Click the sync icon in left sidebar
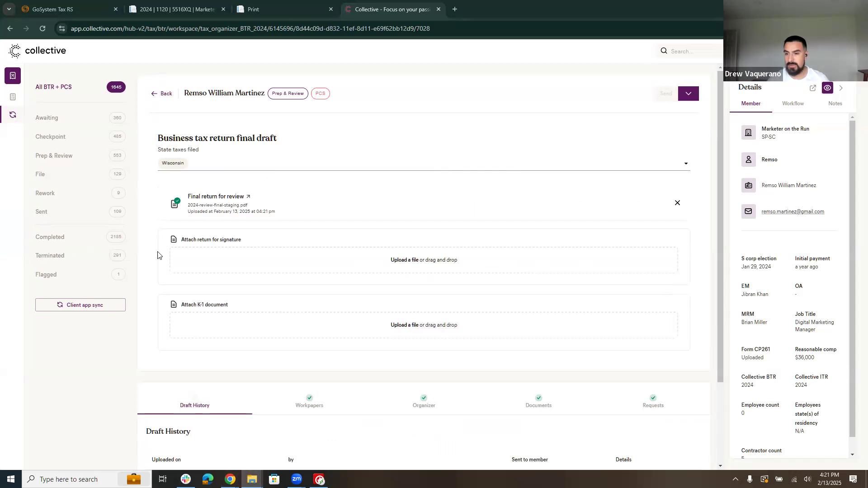The width and height of the screenshot is (868, 488). (x=13, y=115)
